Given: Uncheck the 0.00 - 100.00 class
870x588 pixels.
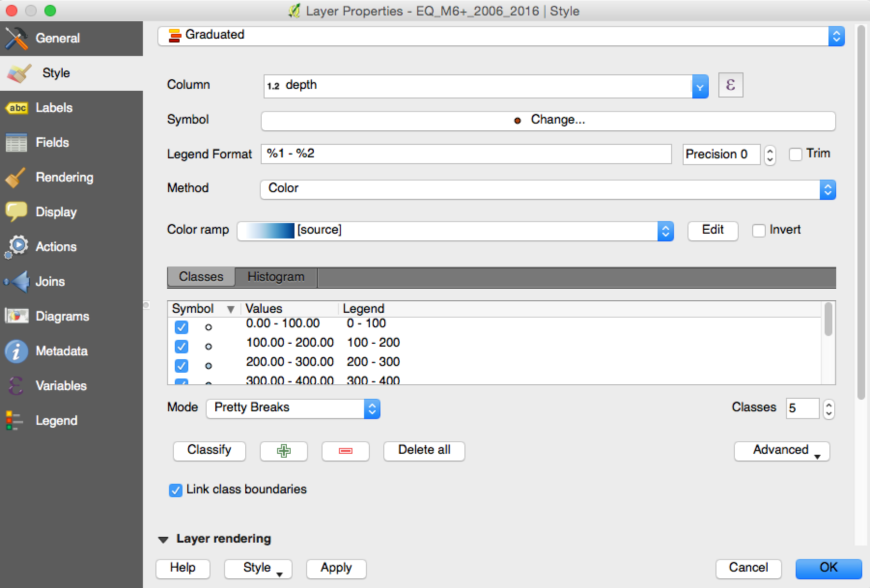Looking at the screenshot, I should [182, 327].
